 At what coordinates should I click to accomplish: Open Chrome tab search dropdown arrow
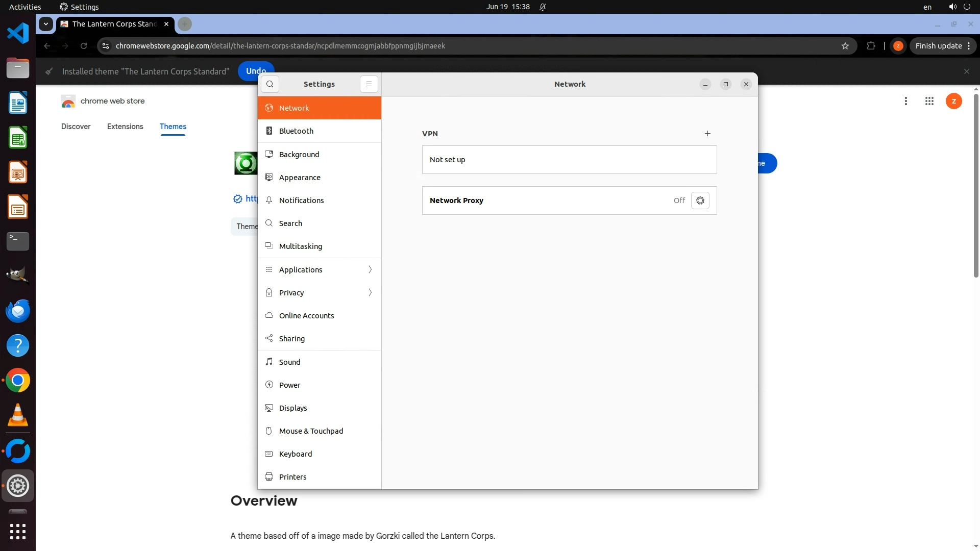46,24
